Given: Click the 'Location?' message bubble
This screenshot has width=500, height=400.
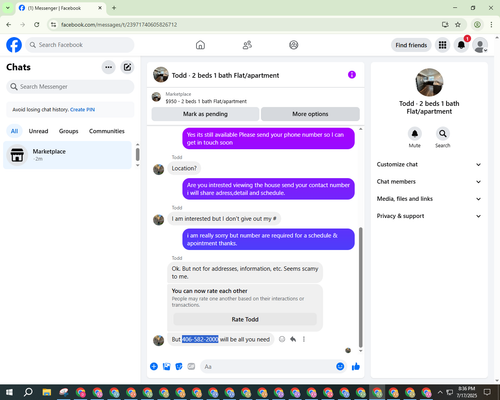Looking at the screenshot, I should (x=184, y=169).
